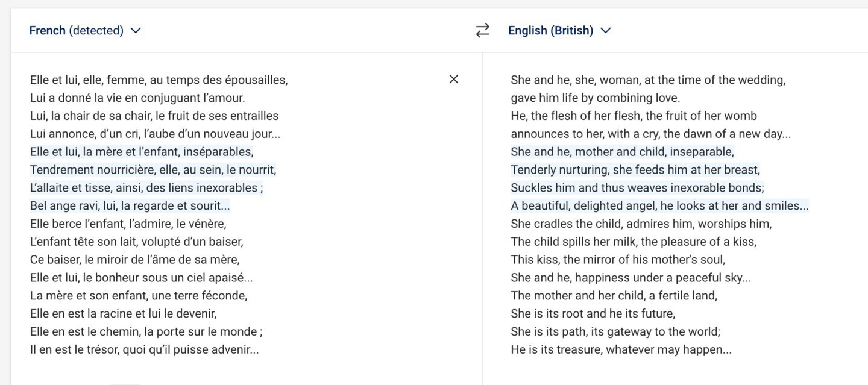Click translated line 'He, the flesh of her flesh'
868x385 pixels.
tap(634, 116)
